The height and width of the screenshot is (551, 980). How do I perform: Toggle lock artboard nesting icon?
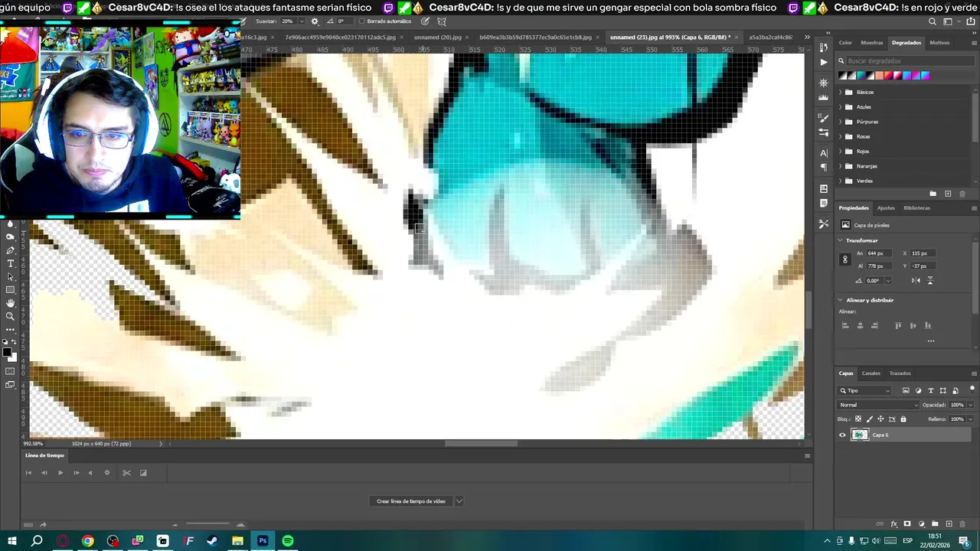pyautogui.click(x=892, y=419)
